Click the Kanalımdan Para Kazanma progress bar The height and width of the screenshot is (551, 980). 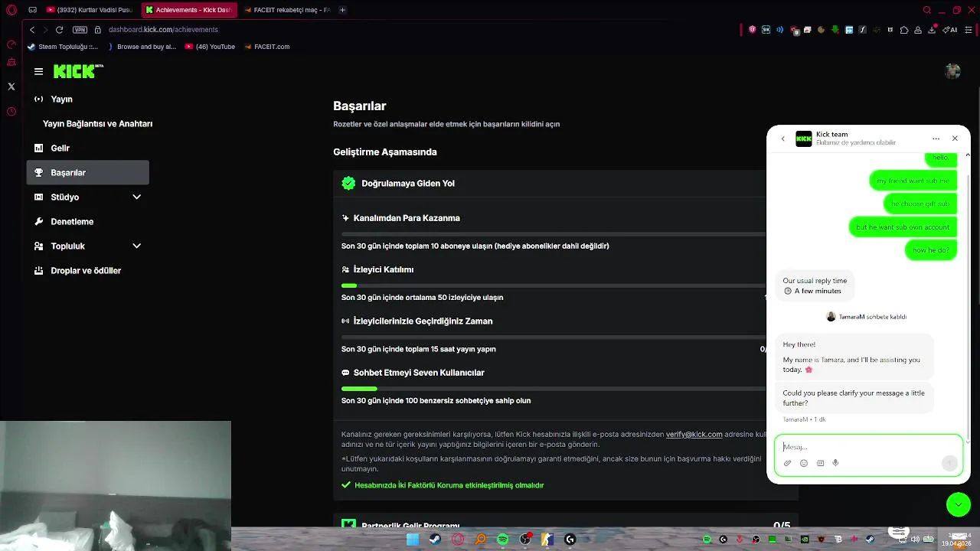[x=553, y=234]
